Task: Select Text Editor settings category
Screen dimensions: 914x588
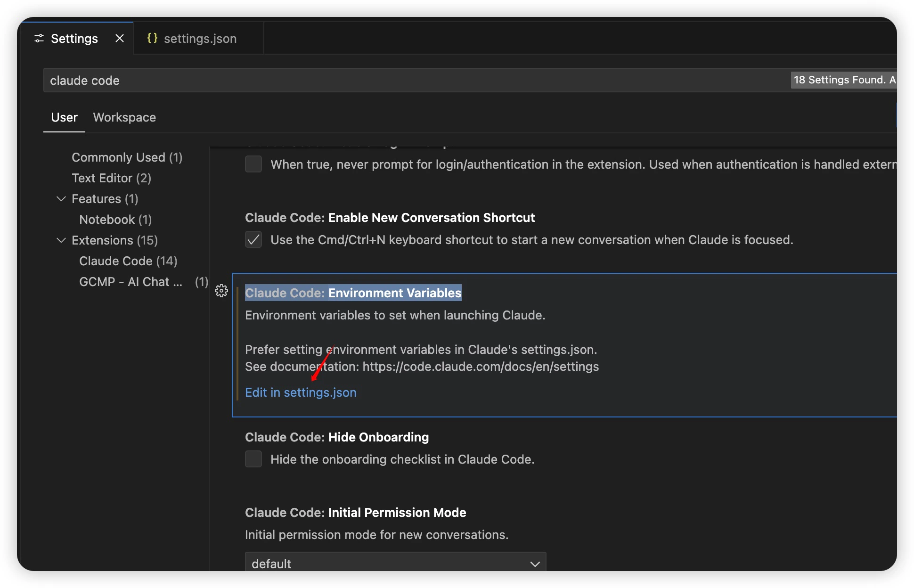Action: [111, 178]
